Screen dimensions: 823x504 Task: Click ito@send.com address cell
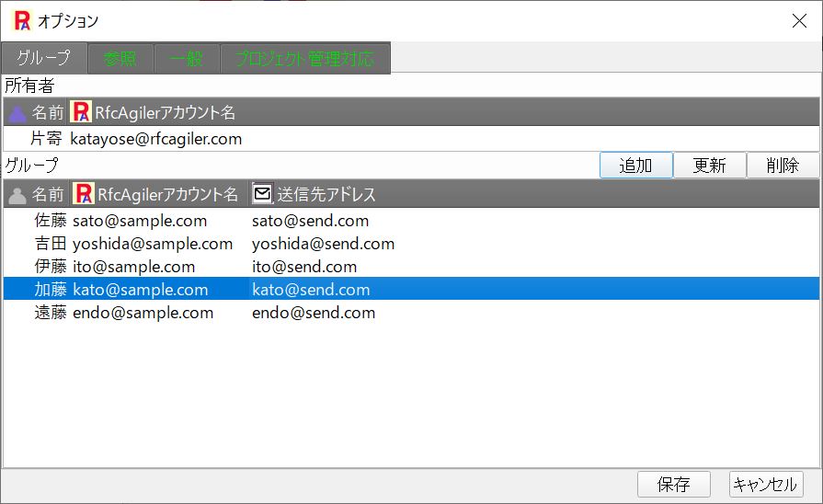pyautogui.click(x=304, y=267)
